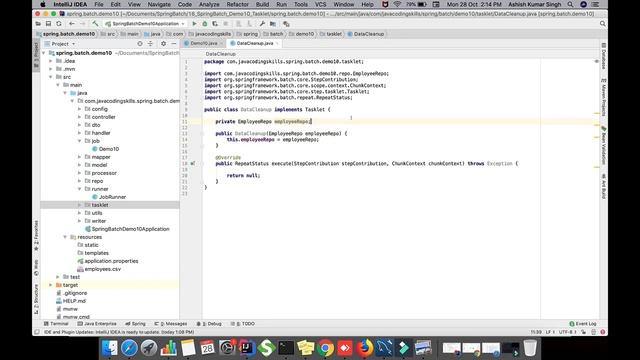This screenshot has width=640, height=360.
Task: Click the Save All toolbar icon
Action: click(48, 24)
